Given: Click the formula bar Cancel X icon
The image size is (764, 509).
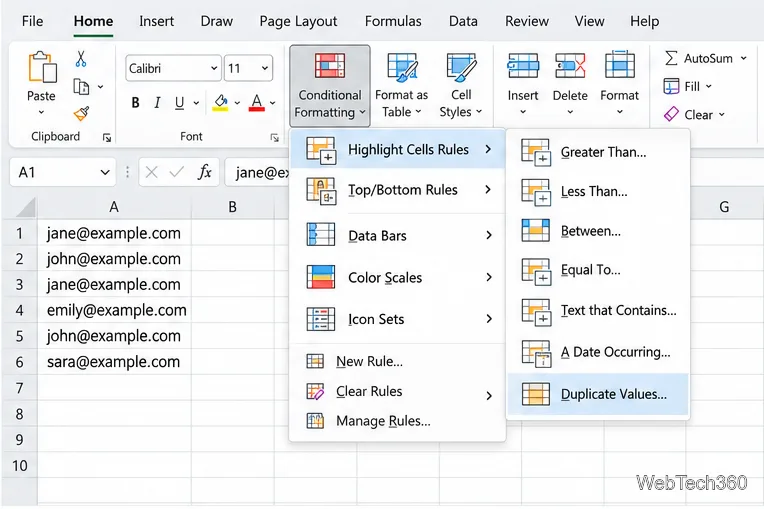Looking at the screenshot, I should coord(152,172).
